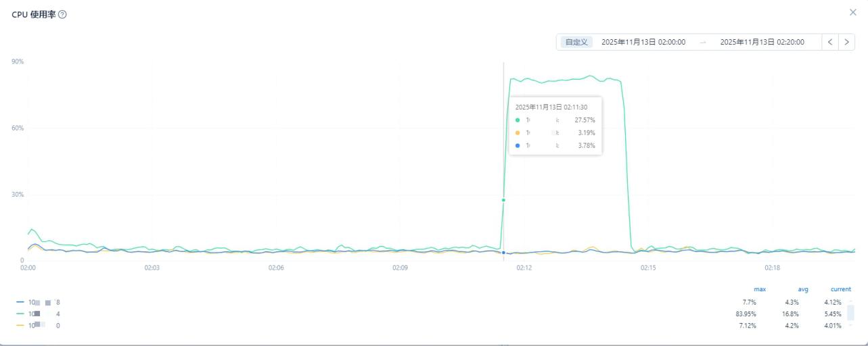Go to the next time range

coord(846,42)
